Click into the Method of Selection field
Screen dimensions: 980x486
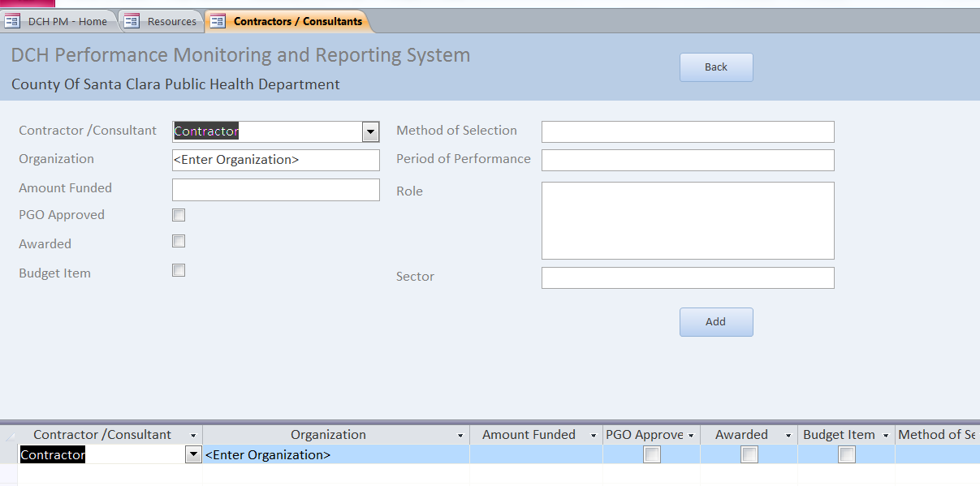pos(688,131)
